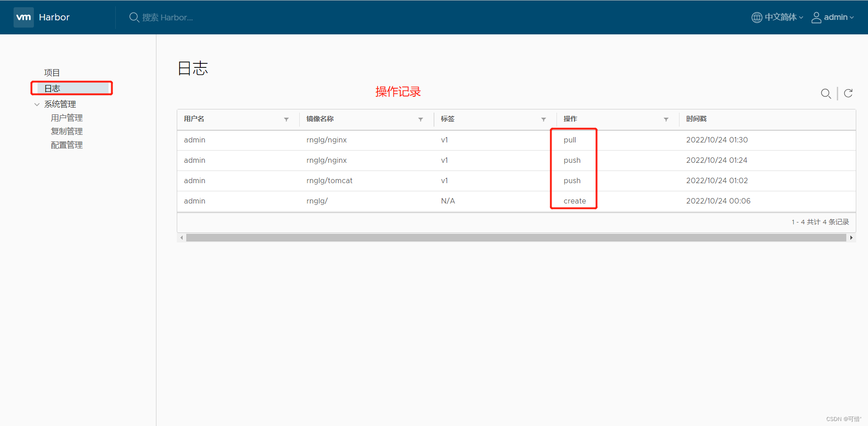Viewport: 868px width, 426px height.
Task: Click the 1 - 4 共计 4 条记录 pagination text
Action: tap(820, 222)
